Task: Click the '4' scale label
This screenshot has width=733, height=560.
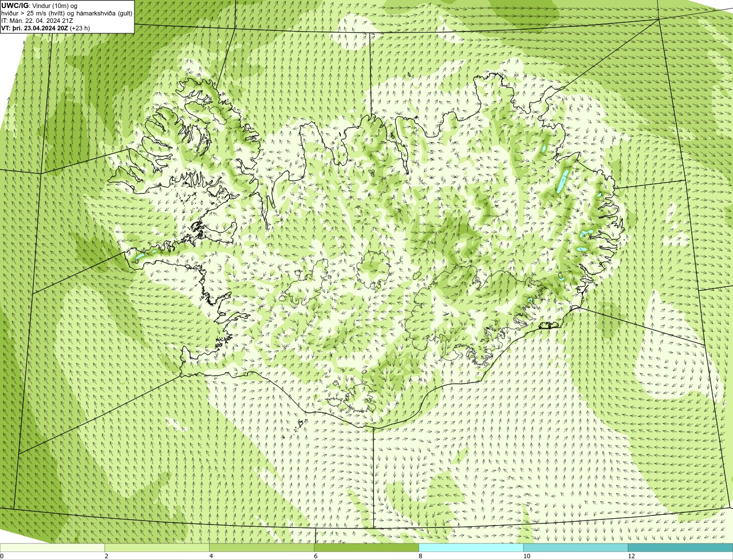Action: [211, 556]
